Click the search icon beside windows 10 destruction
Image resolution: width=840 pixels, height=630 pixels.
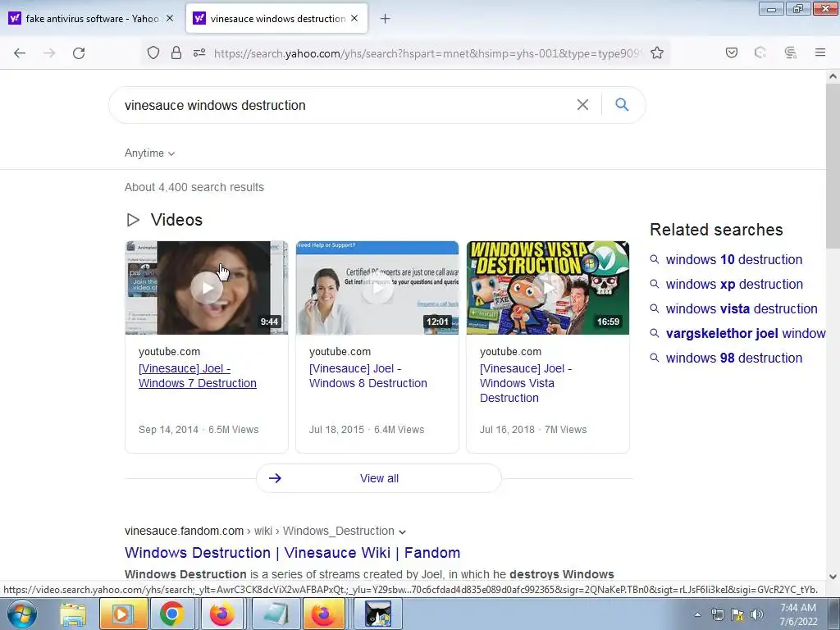coord(654,259)
